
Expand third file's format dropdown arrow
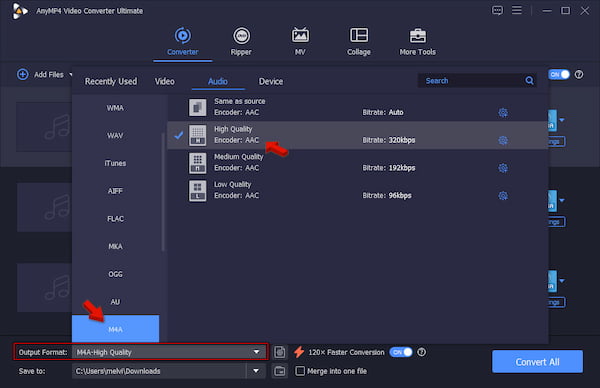pyautogui.click(x=562, y=281)
